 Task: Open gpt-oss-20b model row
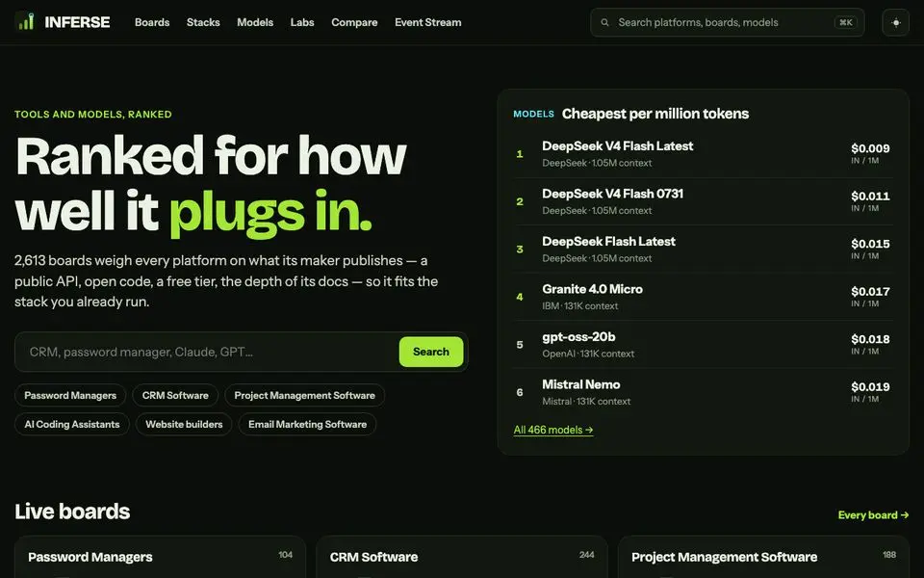click(703, 345)
